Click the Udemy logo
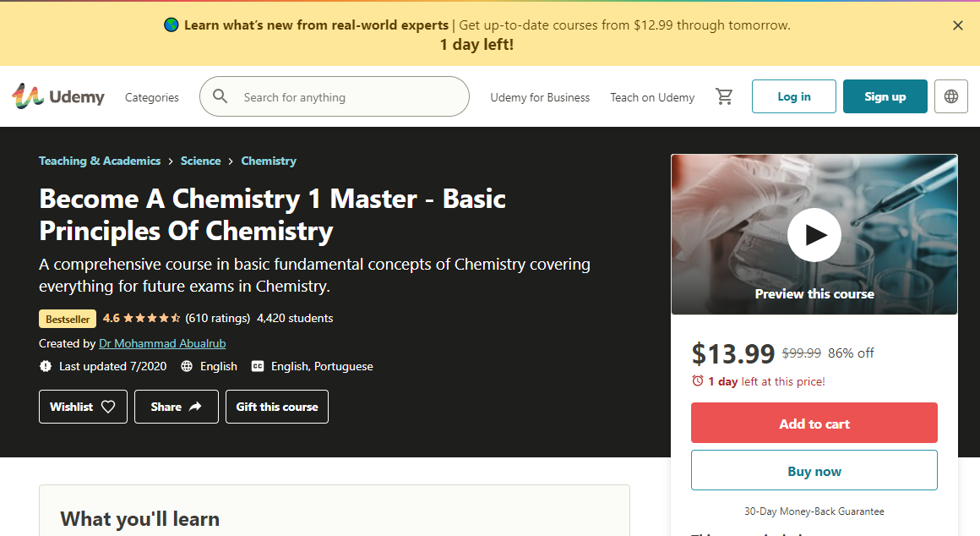Image resolution: width=980 pixels, height=536 pixels. coord(58,96)
